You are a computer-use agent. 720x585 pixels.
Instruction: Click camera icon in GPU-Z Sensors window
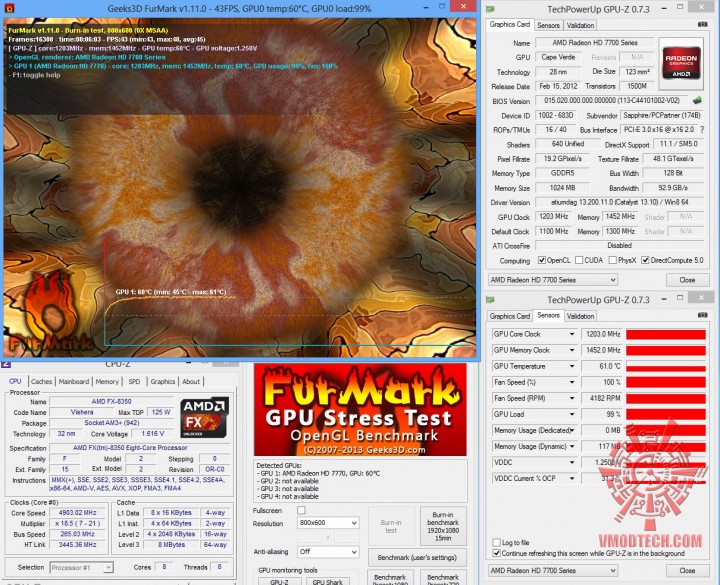(702, 315)
